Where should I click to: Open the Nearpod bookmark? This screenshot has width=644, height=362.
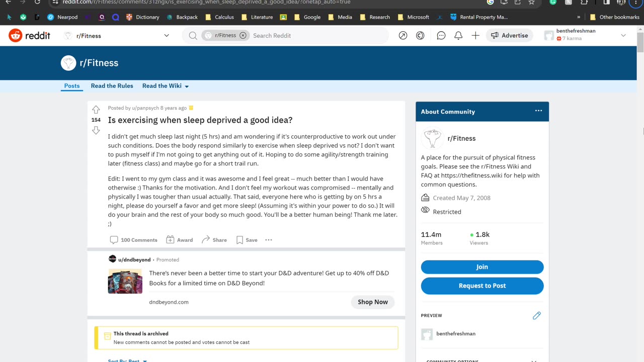(62, 17)
